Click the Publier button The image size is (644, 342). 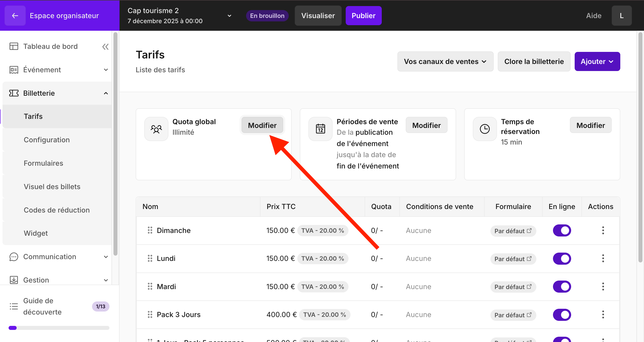[363, 16]
